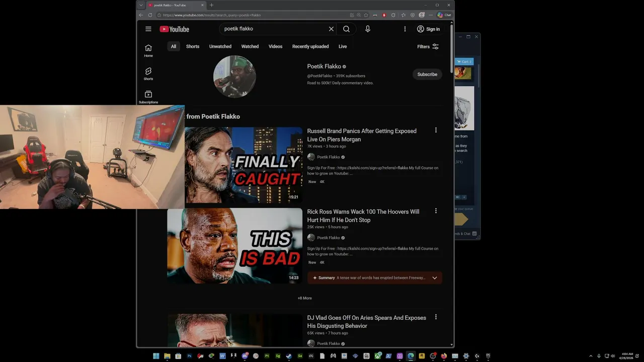This screenshot has width=644, height=362.
Task: Open options menu for Rick Ross video
Action: point(436,211)
